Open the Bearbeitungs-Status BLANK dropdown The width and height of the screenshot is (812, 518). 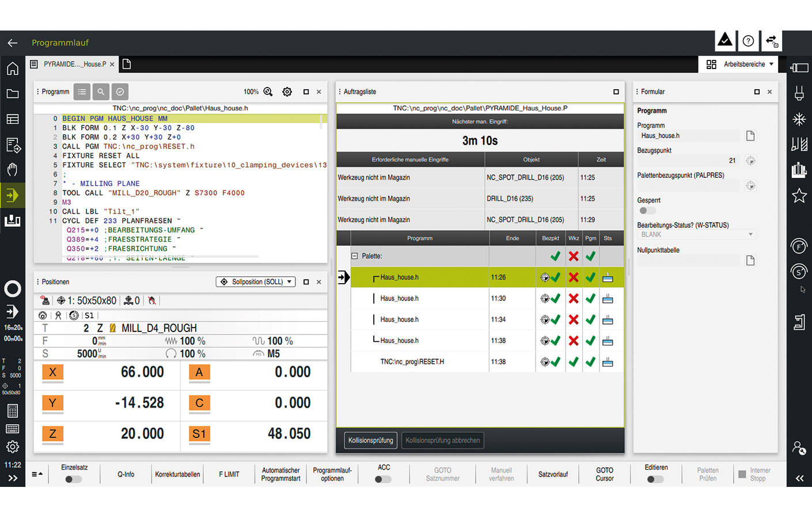[697, 234]
